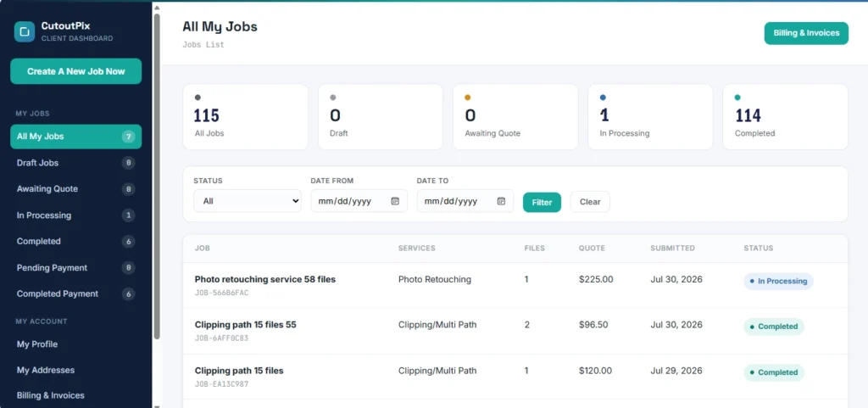Click the Completed sidebar count badge

pos(129,242)
